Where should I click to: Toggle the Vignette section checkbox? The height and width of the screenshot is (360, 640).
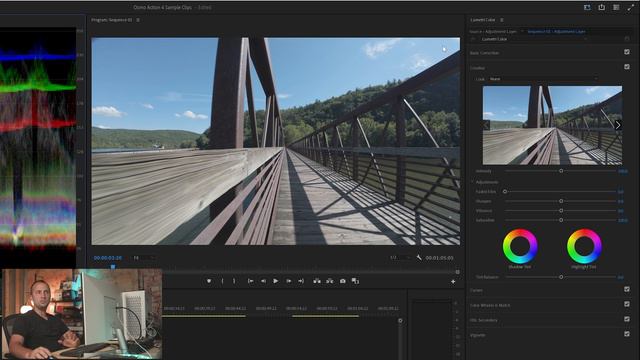coord(627,333)
